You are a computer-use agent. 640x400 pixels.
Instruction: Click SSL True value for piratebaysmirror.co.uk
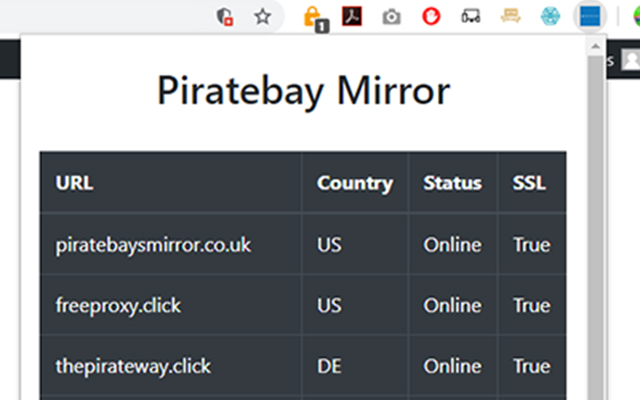532,245
